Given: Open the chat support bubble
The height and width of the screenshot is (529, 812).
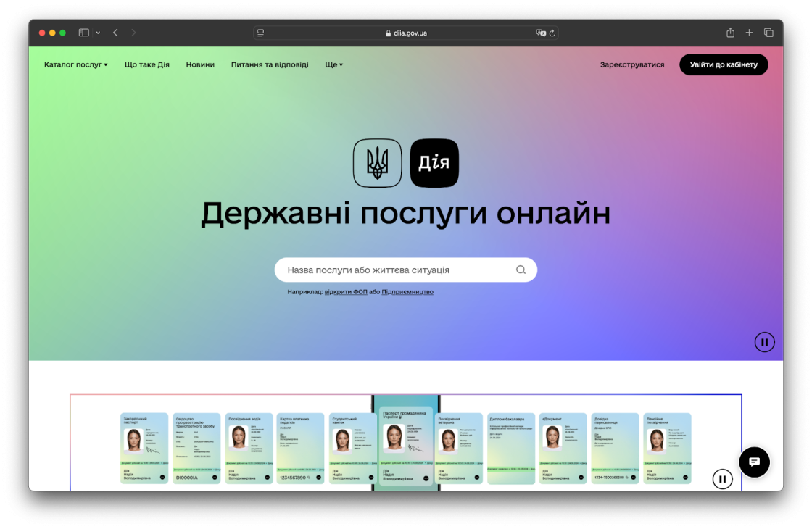Looking at the screenshot, I should click(x=754, y=462).
